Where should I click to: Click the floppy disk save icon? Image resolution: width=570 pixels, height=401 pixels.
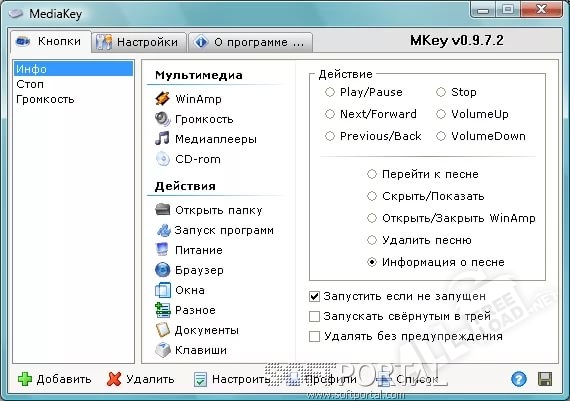coord(545,379)
